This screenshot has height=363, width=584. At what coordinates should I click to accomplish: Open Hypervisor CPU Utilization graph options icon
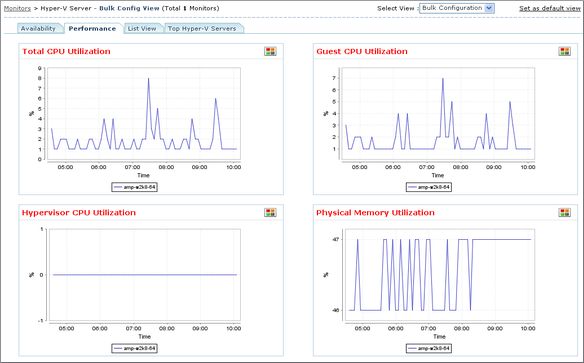click(270, 213)
